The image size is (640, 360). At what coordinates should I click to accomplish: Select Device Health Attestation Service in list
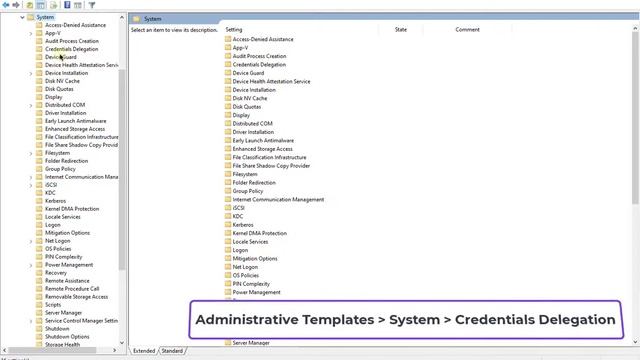[271, 81]
